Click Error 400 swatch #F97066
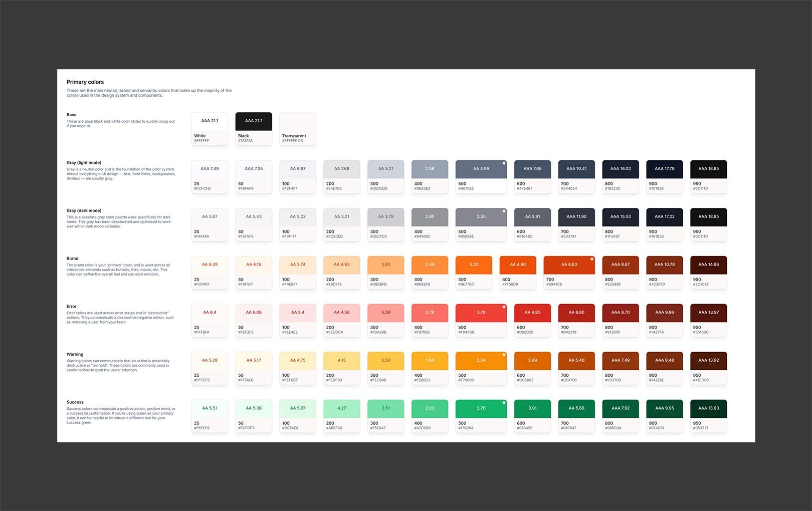812x511 pixels. (x=430, y=320)
